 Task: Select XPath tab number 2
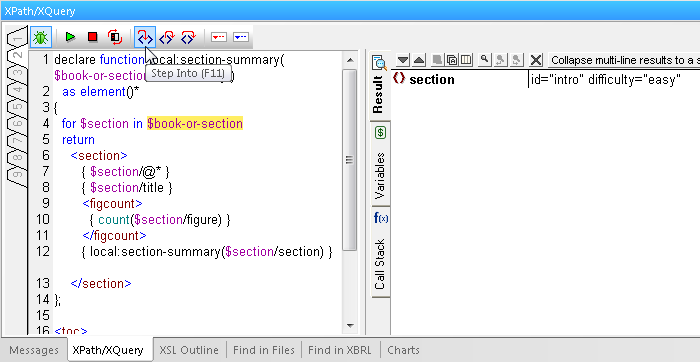click(18, 56)
